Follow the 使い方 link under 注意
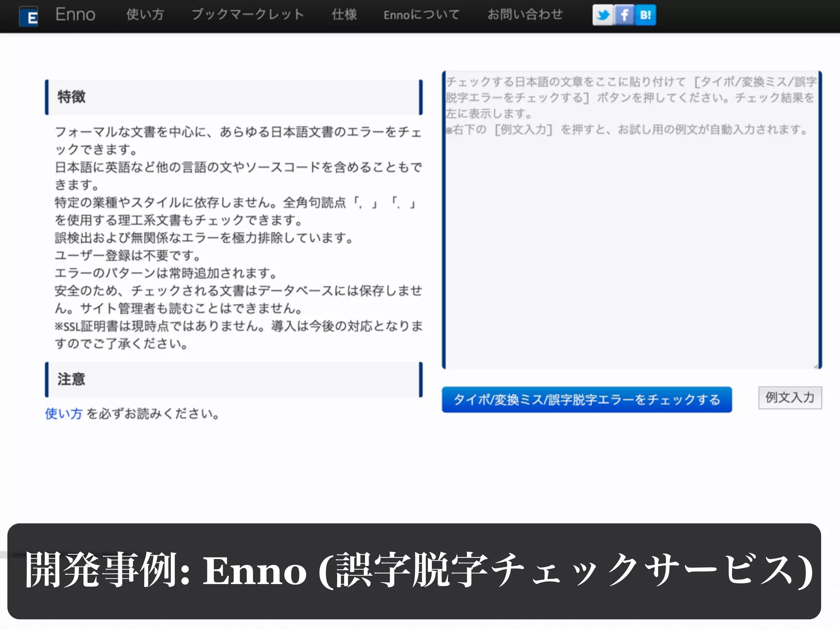This screenshot has height=630, width=840. [x=64, y=413]
